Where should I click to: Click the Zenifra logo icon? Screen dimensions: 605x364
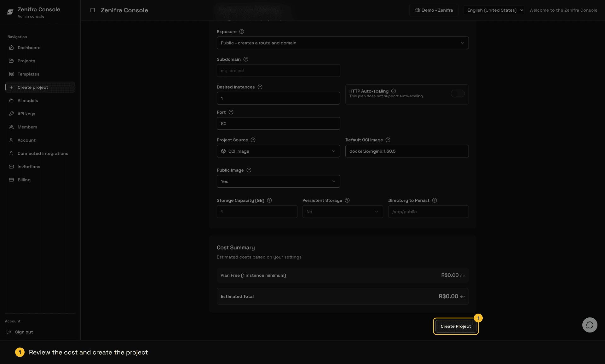pos(10,12)
